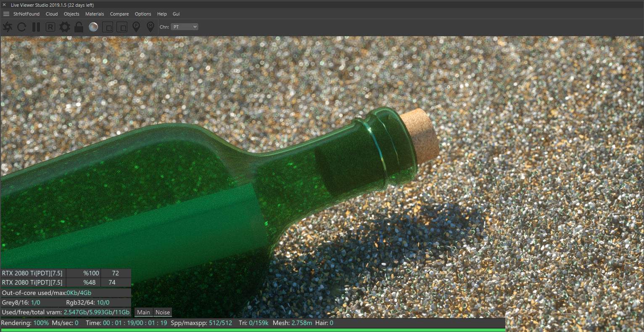This screenshot has height=332, width=644.
Task: Open the Compare menu
Action: (119, 14)
